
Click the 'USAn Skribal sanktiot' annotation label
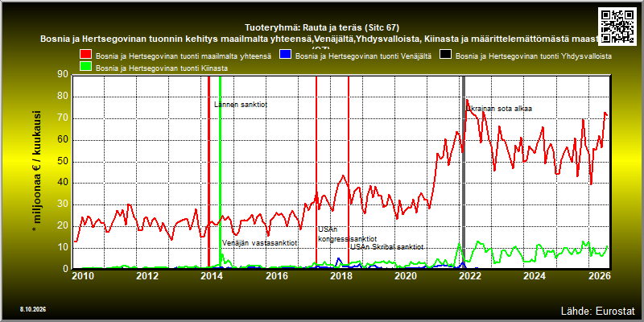click(386, 247)
